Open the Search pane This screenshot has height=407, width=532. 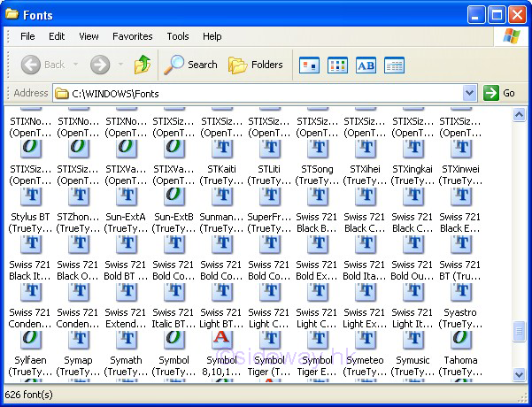click(x=191, y=65)
